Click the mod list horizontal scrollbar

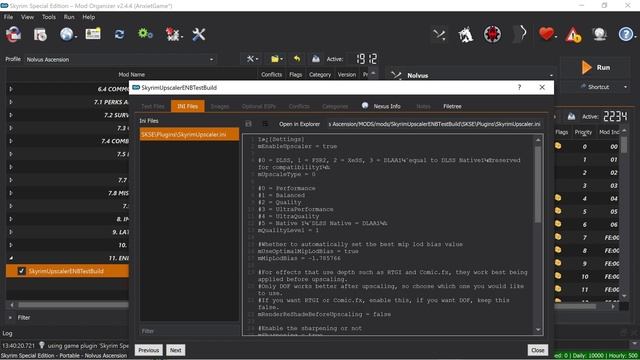73,305
